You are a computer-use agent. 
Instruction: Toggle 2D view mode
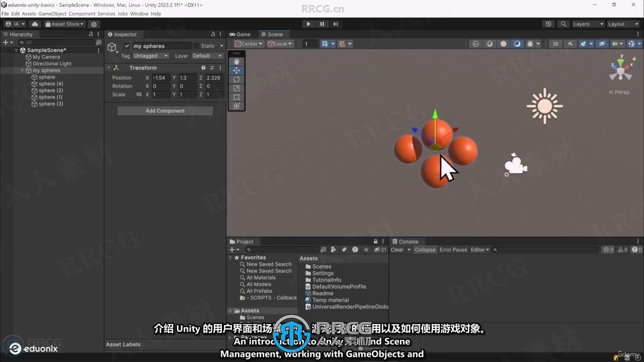coord(556,44)
